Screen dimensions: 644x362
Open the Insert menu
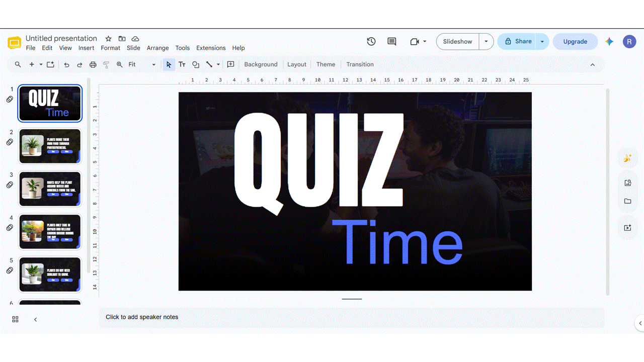(x=87, y=48)
